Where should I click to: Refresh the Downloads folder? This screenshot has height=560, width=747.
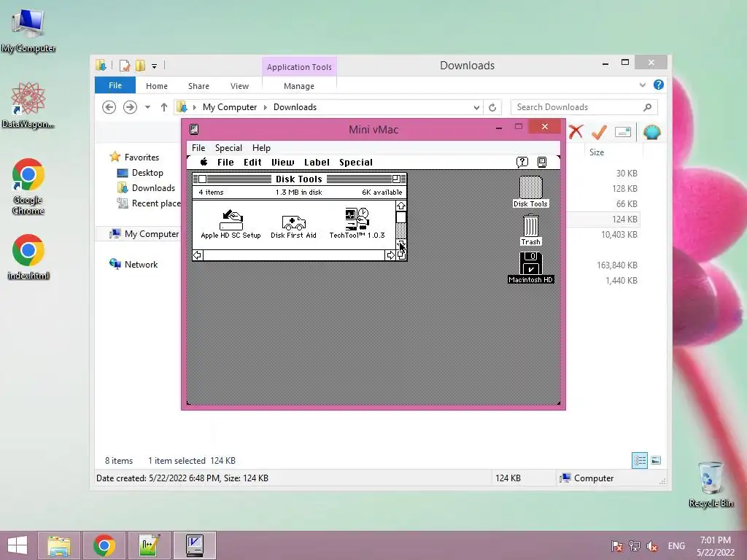pos(492,107)
